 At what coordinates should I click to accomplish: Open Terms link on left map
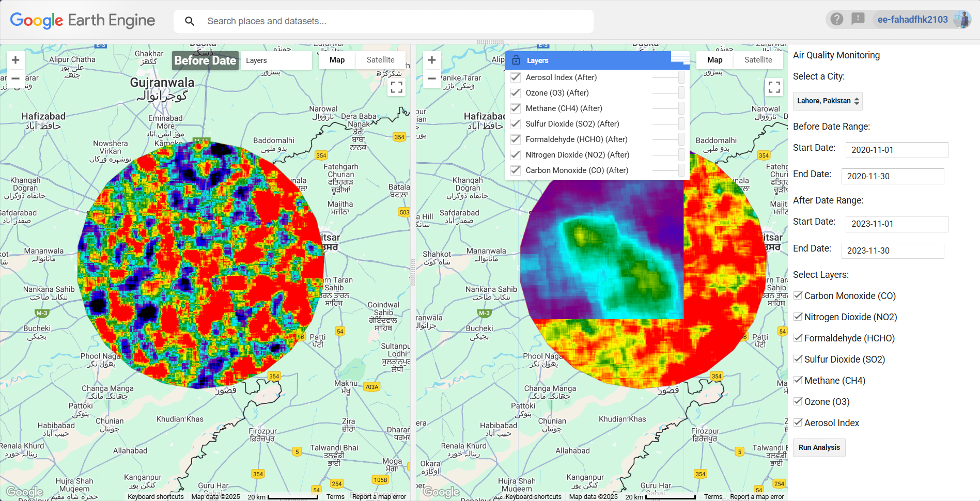[x=335, y=496]
